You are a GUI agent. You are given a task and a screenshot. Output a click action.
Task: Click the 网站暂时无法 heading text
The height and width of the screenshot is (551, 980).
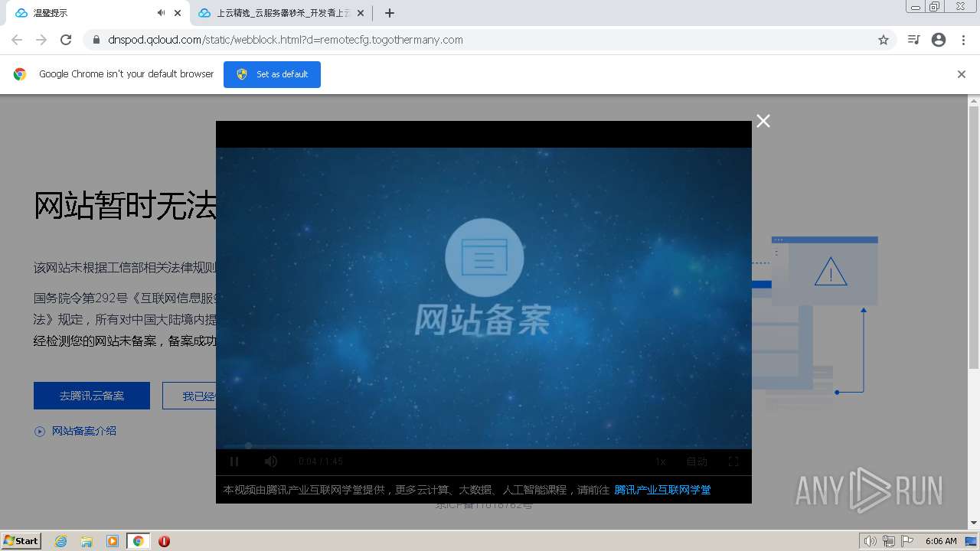click(125, 206)
